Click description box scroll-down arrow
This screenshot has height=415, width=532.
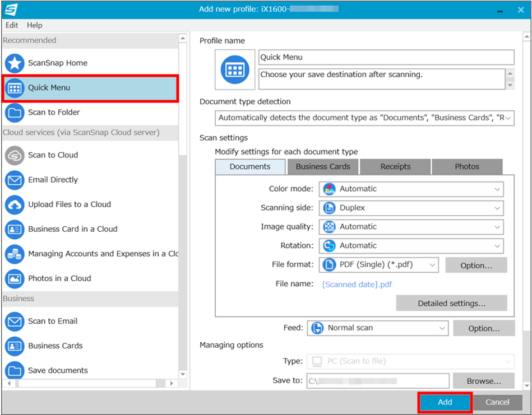pos(510,86)
